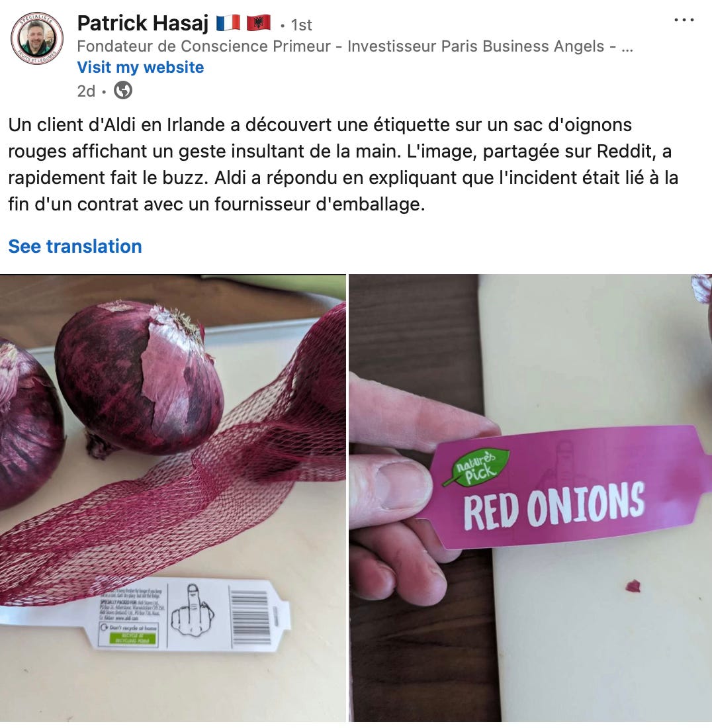Click the barcode on the white label
The height and width of the screenshot is (728, 712).
pos(251,617)
